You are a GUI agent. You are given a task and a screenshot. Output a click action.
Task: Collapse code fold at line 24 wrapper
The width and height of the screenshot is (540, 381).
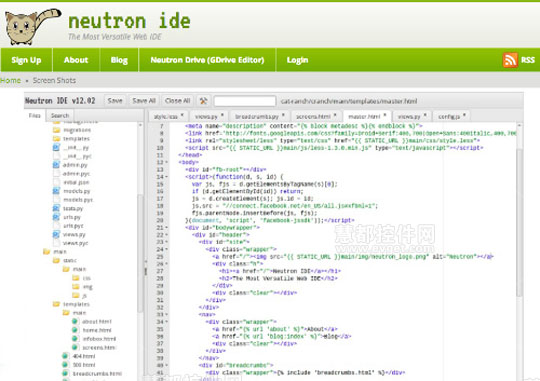point(167,249)
